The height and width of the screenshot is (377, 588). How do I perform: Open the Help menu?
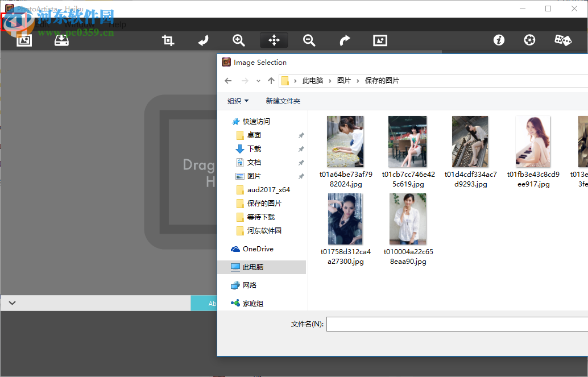118,24
